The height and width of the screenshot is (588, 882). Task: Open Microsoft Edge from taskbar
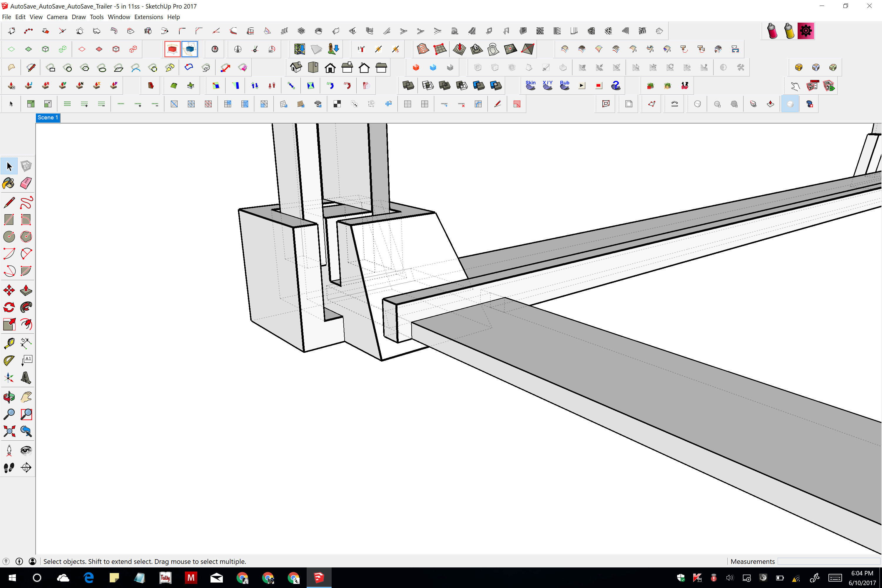pyautogui.click(x=88, y=578)
